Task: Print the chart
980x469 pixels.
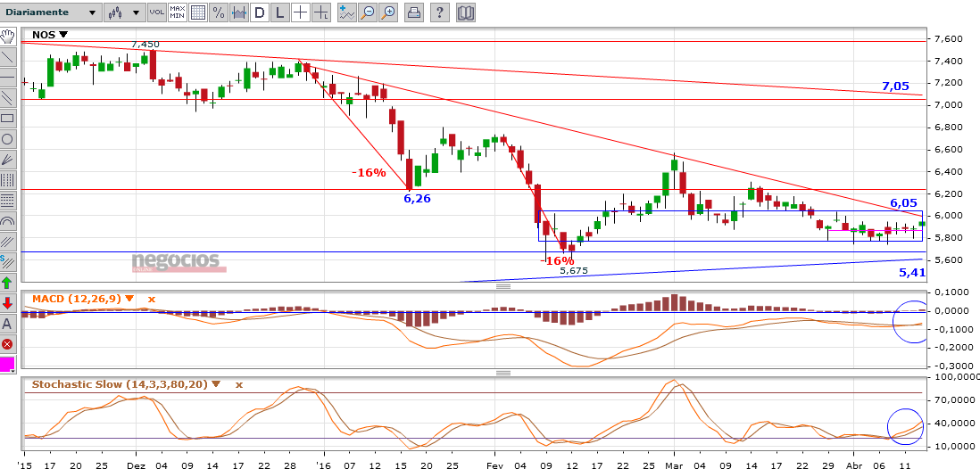Action: (x=414, y=12)
